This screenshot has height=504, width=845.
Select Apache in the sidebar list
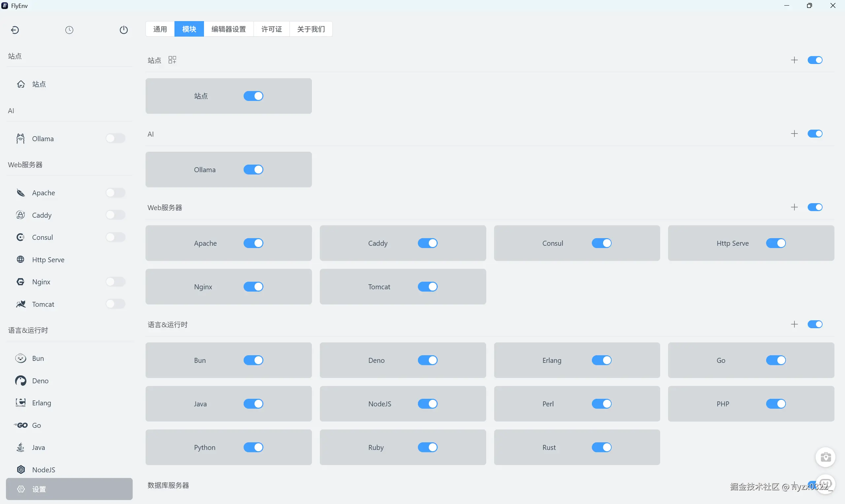coord(44,193)
